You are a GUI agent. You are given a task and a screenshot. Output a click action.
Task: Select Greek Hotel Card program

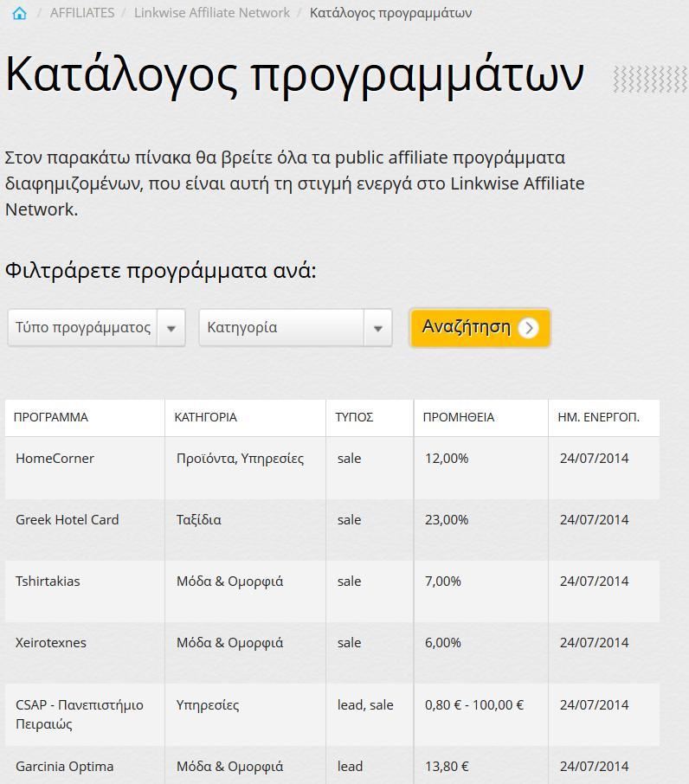click(67, 520)
